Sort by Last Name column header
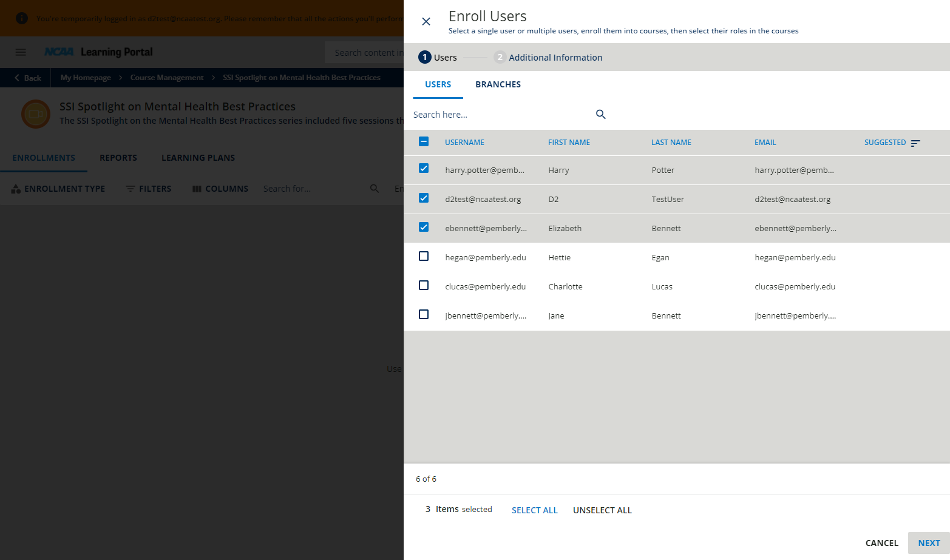This screenshot has height=560, width=950. coord(671,143)
